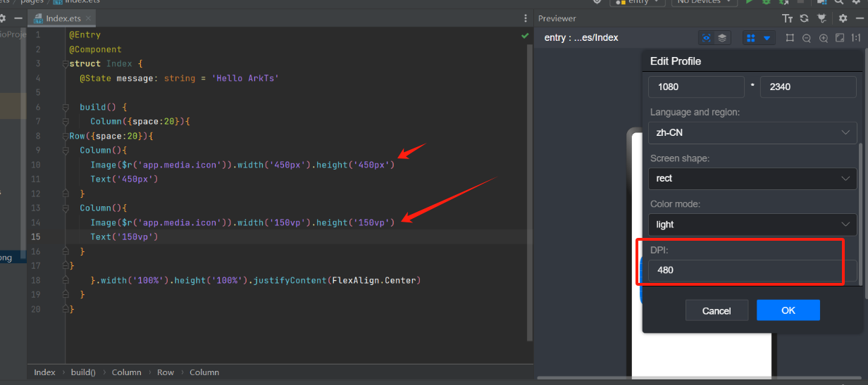Click the plug icon in Previewer header
Image resolution: width=868 pixels, height=385 pixels.
821,18
